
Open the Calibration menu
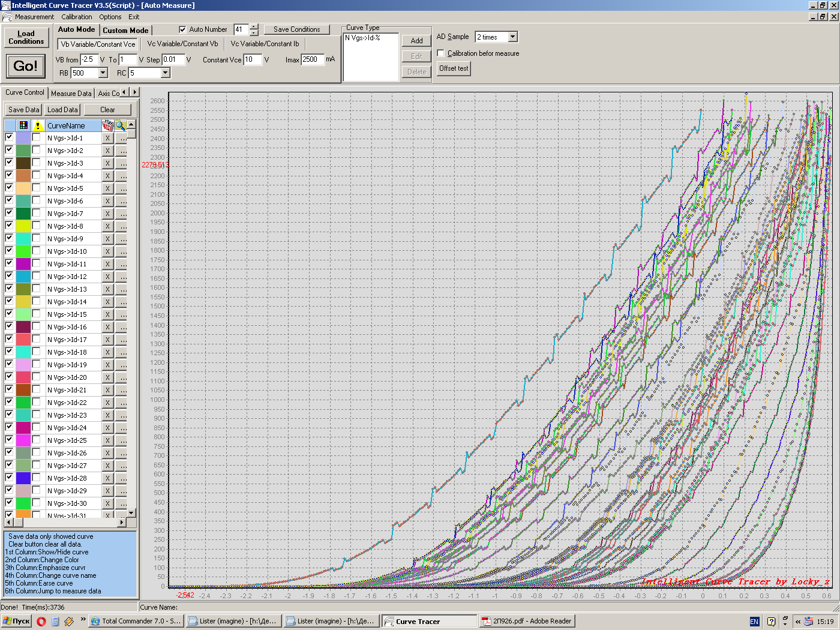(77, 17)
